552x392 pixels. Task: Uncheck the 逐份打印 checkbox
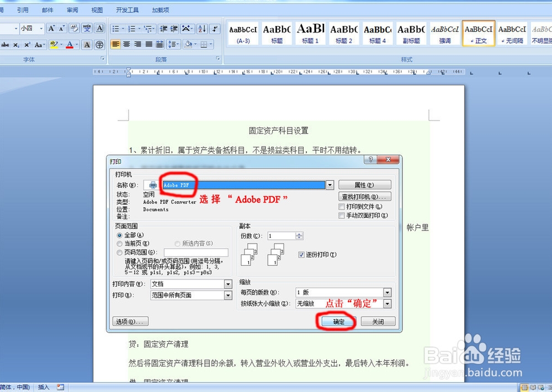point(301,255)
